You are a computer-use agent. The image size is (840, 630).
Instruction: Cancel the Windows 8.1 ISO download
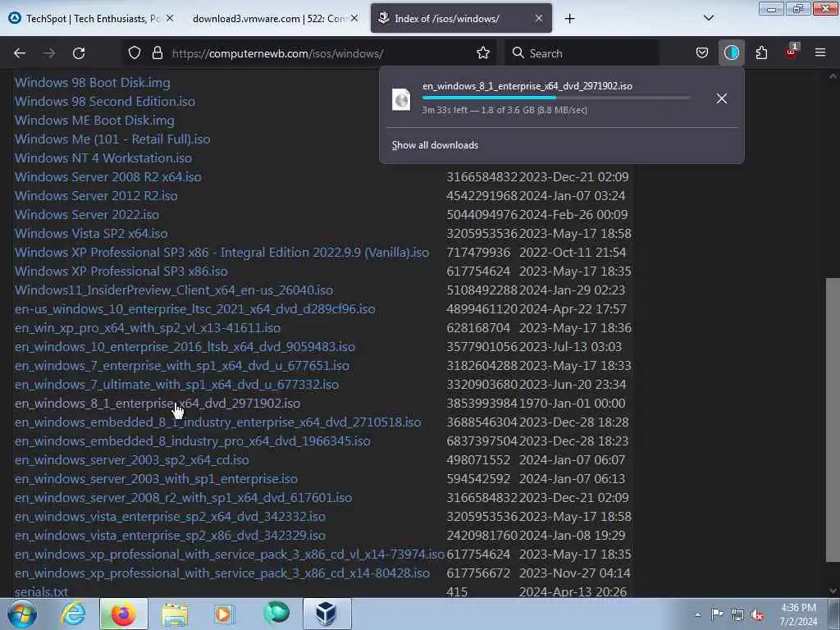722,98
